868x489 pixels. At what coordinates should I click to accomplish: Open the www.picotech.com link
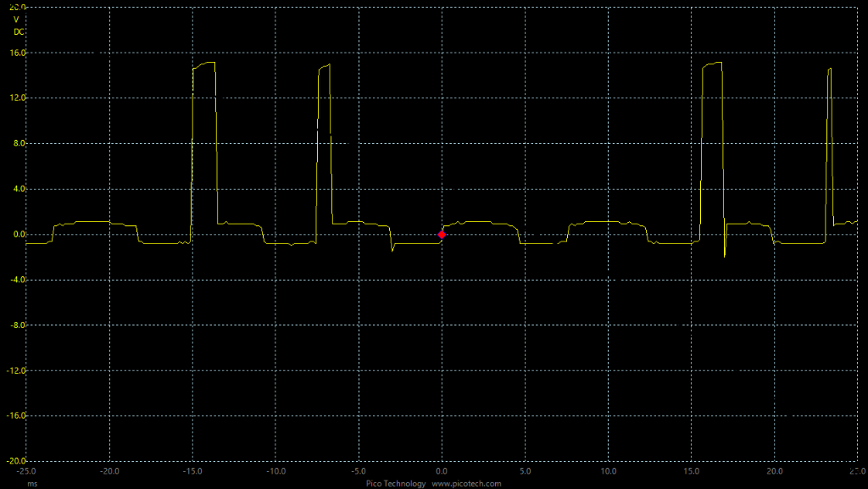pos(466,483)
